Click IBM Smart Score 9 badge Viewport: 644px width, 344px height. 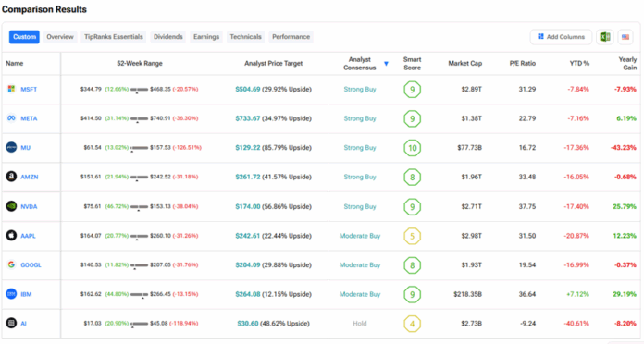(412, 294)
